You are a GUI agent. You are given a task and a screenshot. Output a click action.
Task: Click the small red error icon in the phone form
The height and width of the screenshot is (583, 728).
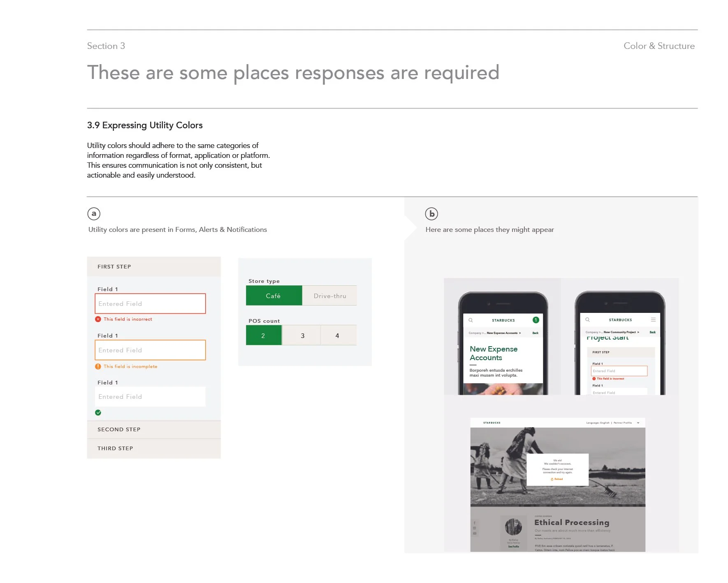coord(594,379)
